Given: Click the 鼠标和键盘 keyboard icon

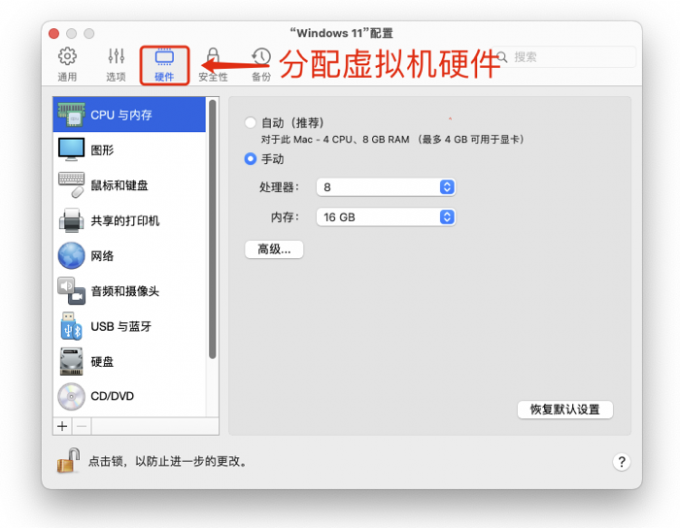Looking at the screenshot, I should [71, 185].
